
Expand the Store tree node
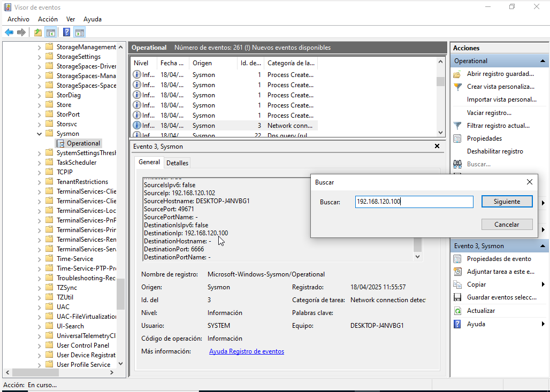click(39, 105)
